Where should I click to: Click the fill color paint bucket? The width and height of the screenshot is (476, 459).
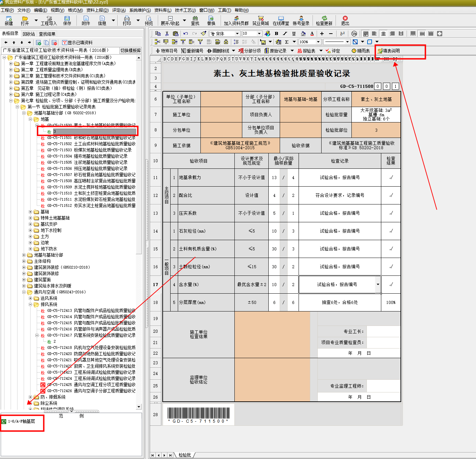303,34
